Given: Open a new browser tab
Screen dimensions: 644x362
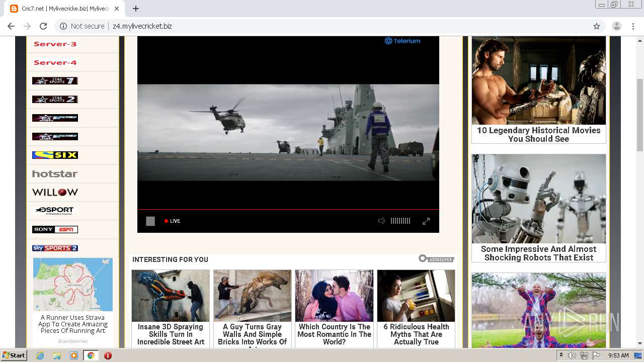Looking at the screenshot, I should tap(136, 9).
